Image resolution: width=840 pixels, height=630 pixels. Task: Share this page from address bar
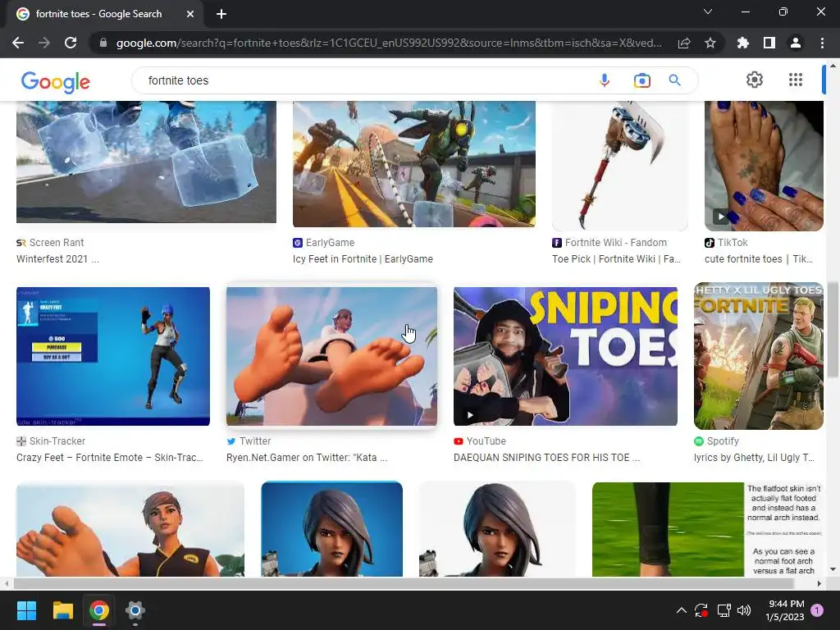tap(684, 43)
